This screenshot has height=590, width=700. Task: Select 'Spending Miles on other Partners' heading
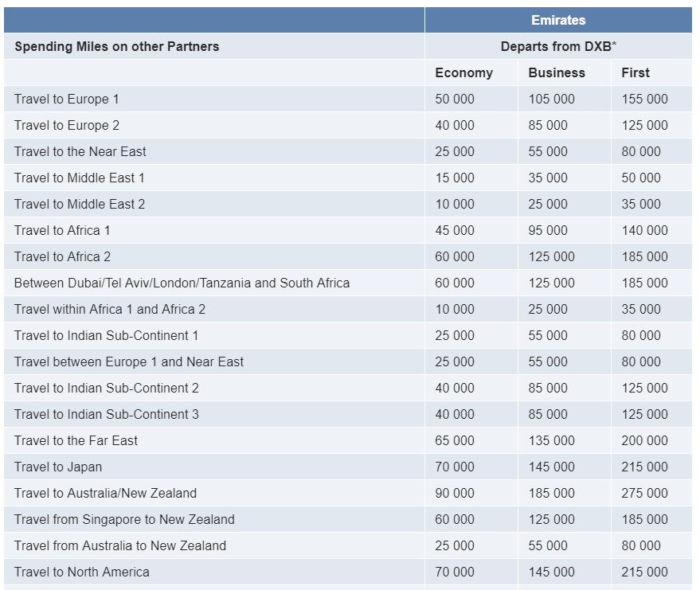click(x=117, y=46)
